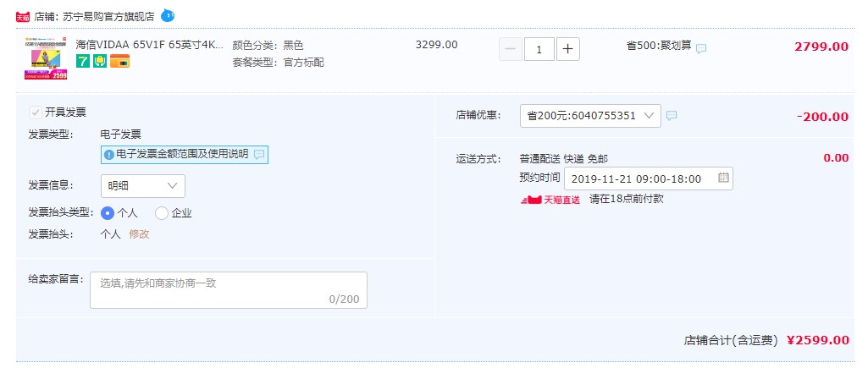Image resolution: width=868 pixels, height=368 pixels.
Task: Open the bubble icon beside the store discount
Action: [x=672, y=116]
